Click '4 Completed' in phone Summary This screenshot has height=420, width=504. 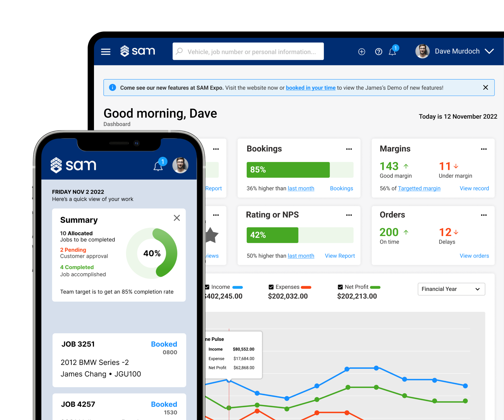[x=77, y=267]
